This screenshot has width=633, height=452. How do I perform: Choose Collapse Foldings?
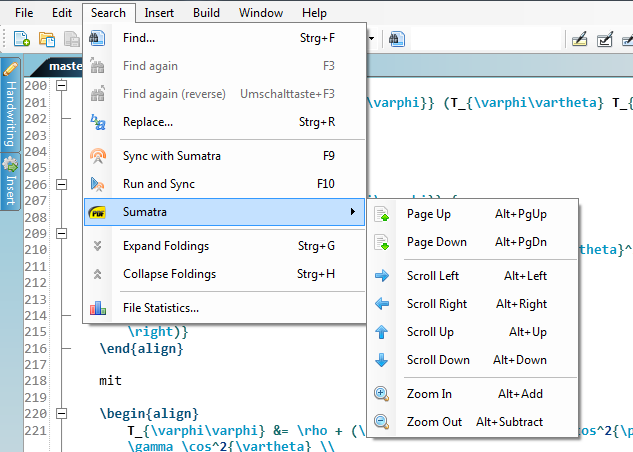point(224,274)
